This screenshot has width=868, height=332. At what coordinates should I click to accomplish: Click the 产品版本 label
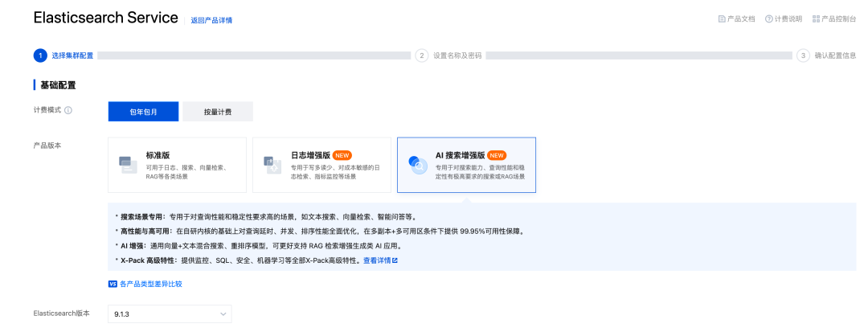pos(47,144)
